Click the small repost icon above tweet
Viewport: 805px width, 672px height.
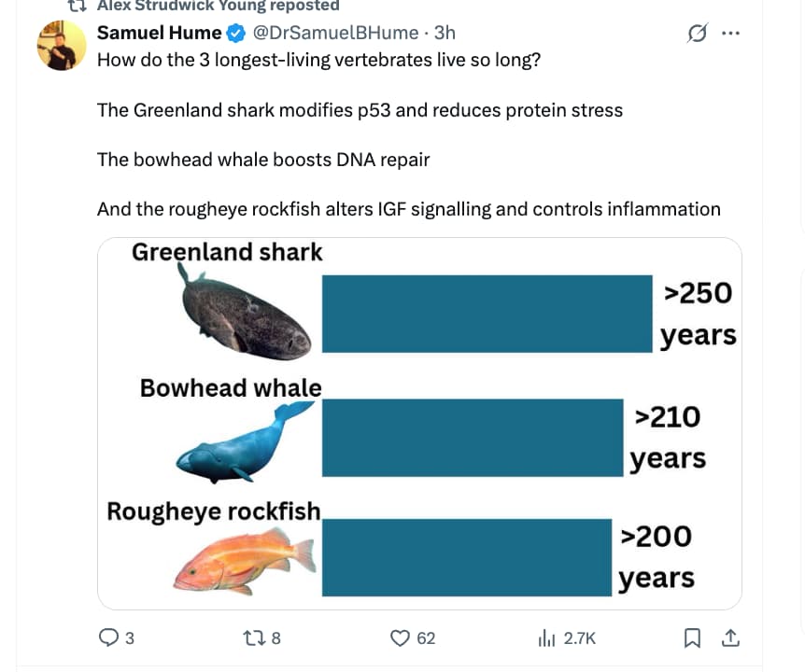71,6
